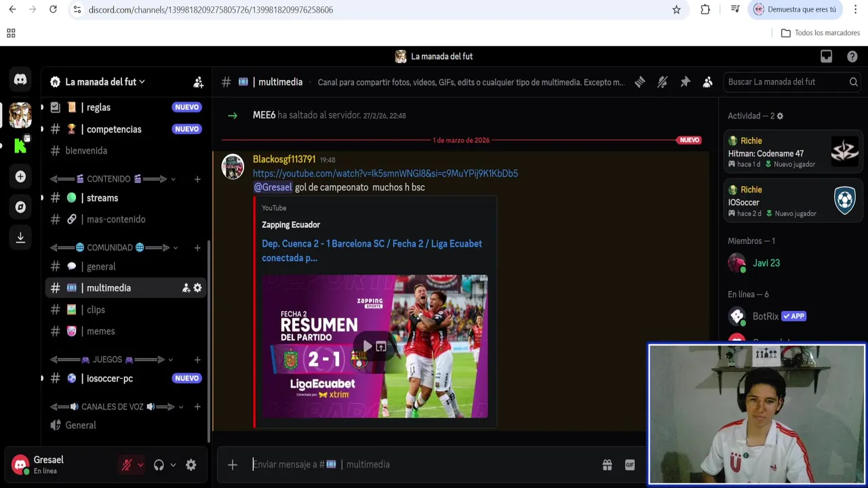Open multimedia channel settings gear

197,288
